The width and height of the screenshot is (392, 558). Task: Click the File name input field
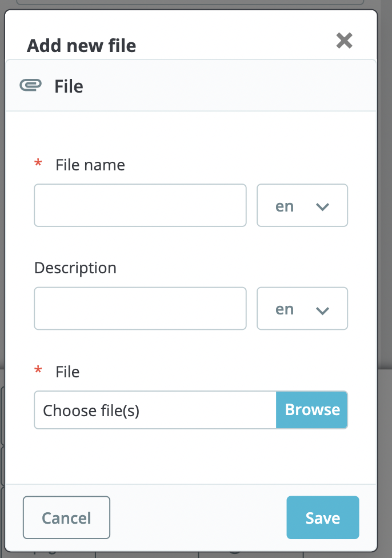[x=140, y=206]
